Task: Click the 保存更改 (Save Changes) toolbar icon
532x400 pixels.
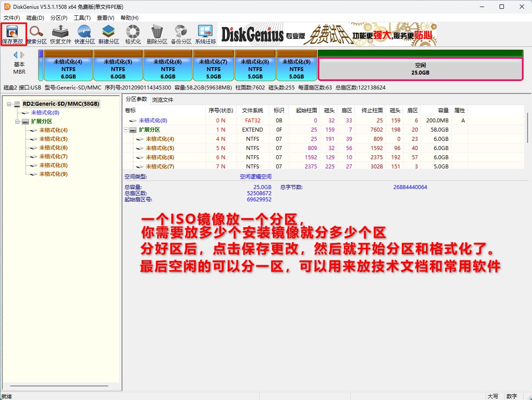Action: click(x=13, y=34)
